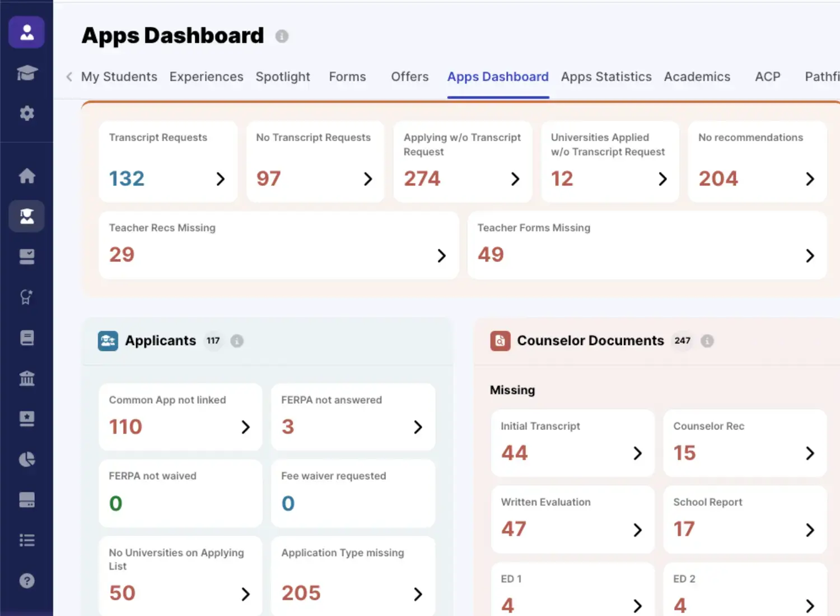Open the book icon in the sidebar

coord(26,338)
